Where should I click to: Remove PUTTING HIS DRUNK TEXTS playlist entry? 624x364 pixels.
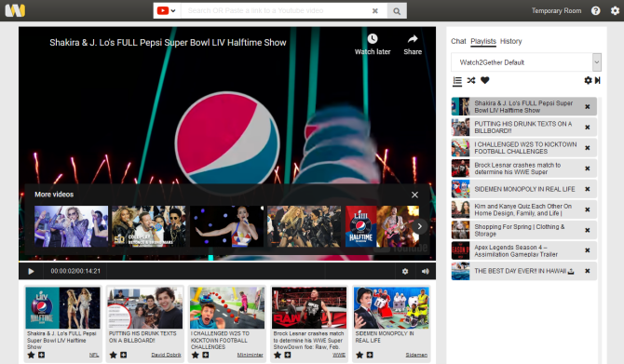[588, 128]
